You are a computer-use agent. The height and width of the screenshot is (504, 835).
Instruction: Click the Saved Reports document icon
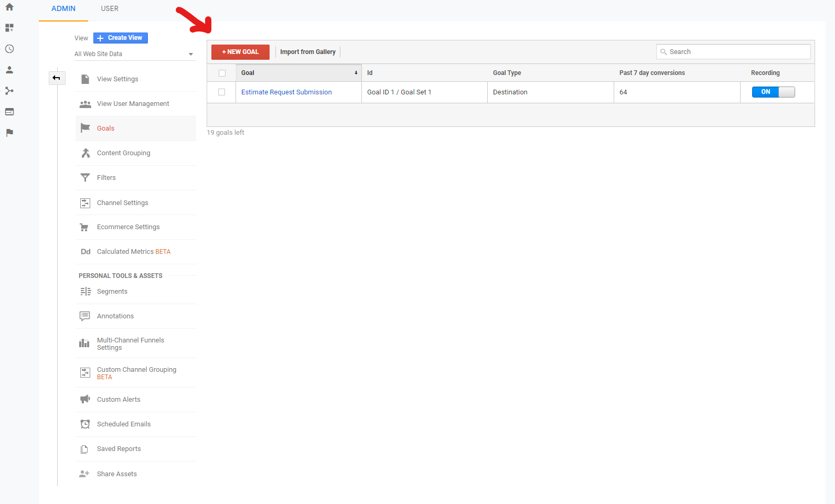(84, 449)
